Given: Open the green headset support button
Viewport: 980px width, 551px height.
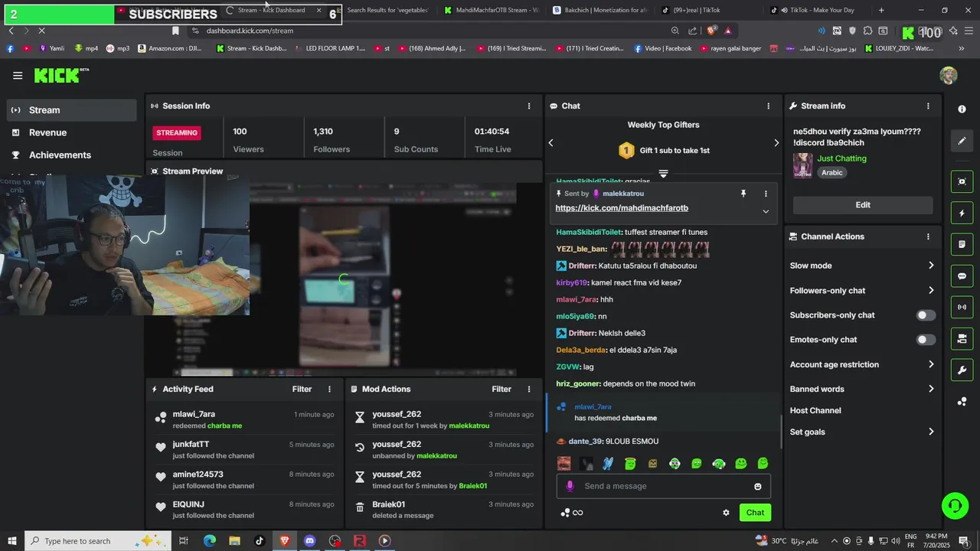Looking at the screenshot, I should click(955, 506).
